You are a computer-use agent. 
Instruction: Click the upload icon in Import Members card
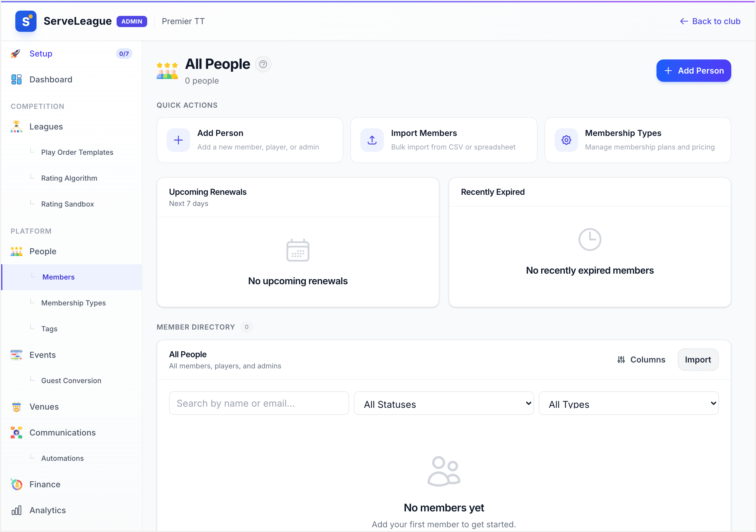click(372, 140)
